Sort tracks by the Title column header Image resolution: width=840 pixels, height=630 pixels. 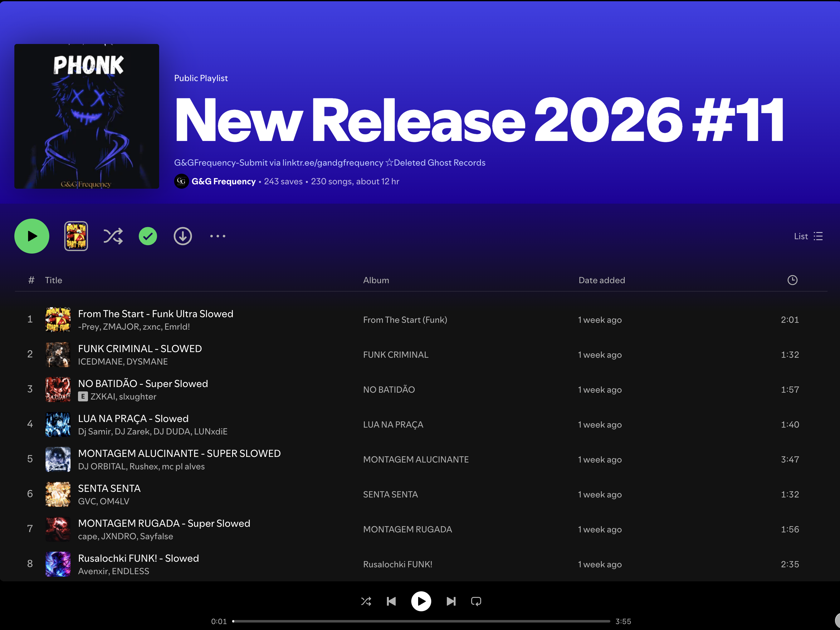54,280
